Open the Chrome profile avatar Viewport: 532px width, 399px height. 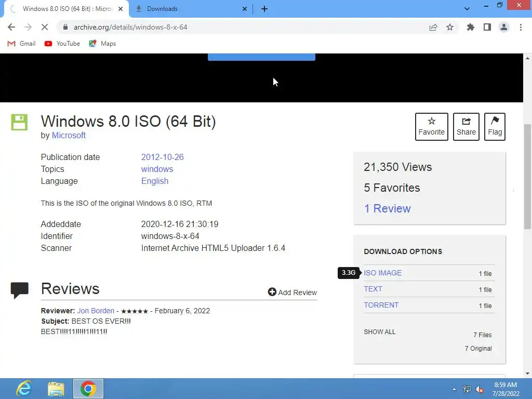click(504, 27)
